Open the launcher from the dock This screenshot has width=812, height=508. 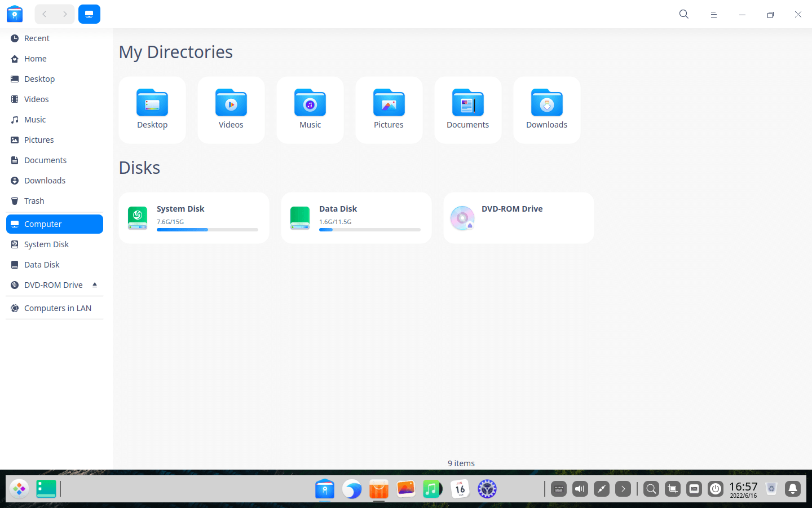(19, 489)
